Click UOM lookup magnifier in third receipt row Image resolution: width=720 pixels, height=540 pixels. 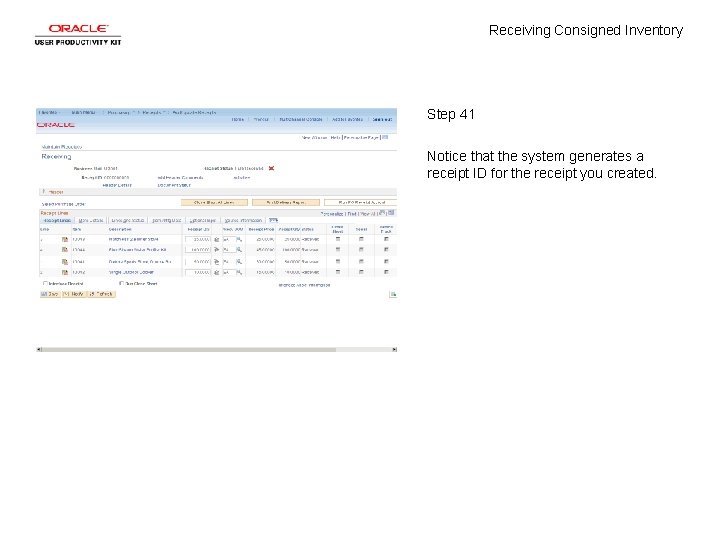(x=239, y=262)
